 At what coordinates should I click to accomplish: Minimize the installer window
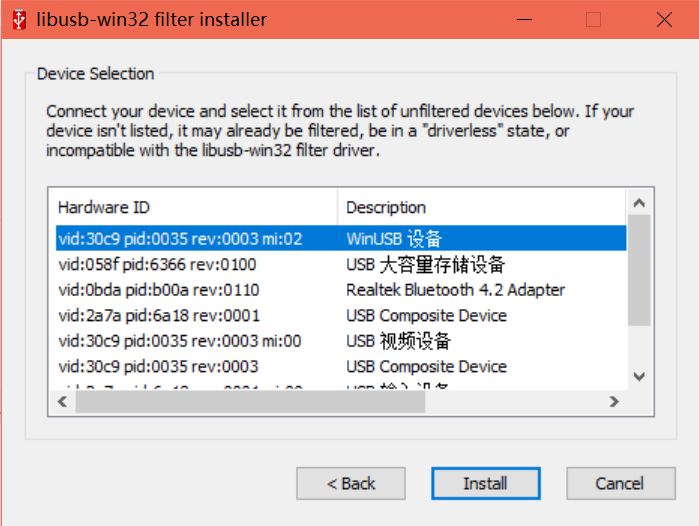pos(525,19)
